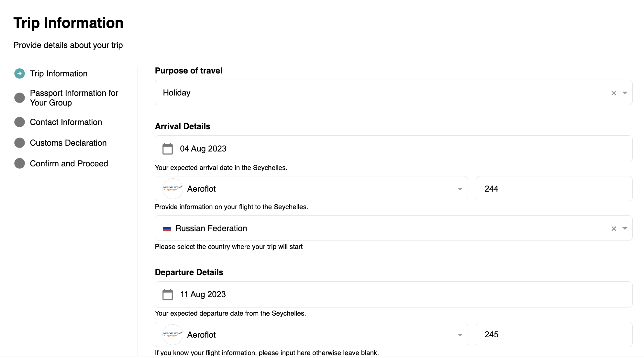Click the arrival flight number field 244

coord(554,189)
